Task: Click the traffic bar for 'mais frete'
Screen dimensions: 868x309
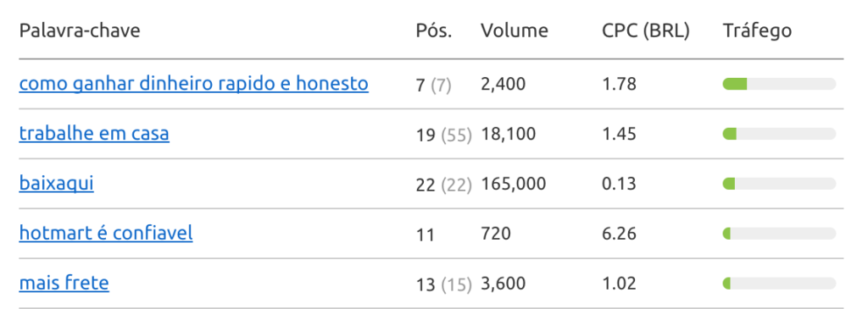Action: tap(780, 283)
